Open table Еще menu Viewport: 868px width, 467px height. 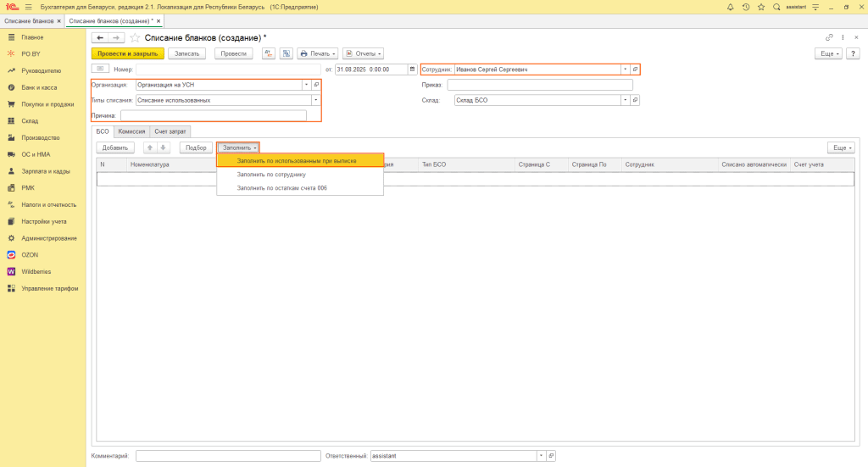pos(842,147)
